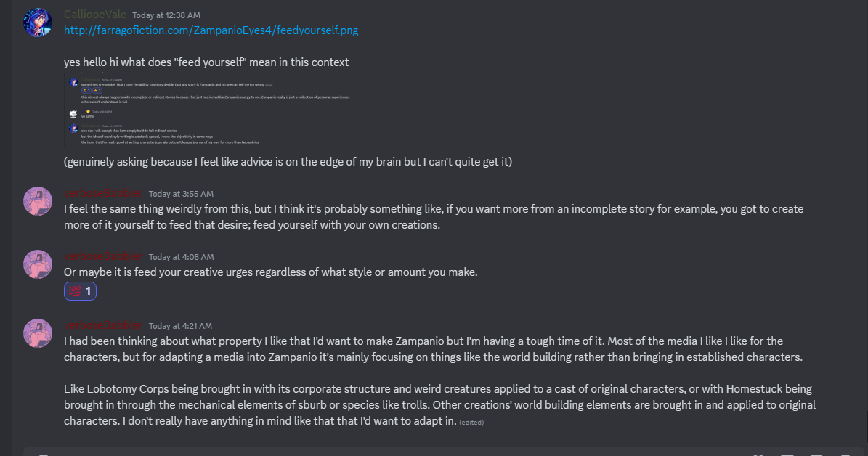
Task: Click CalliopeVale's profile avatar
Action: 38,22
